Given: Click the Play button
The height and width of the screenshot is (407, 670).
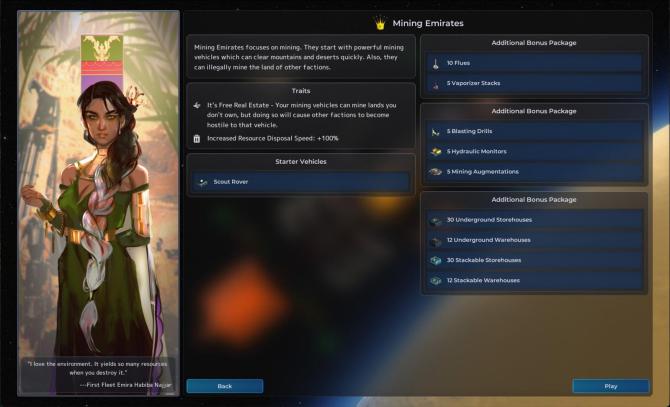Looking at the screenshot, I should (611, 386).
